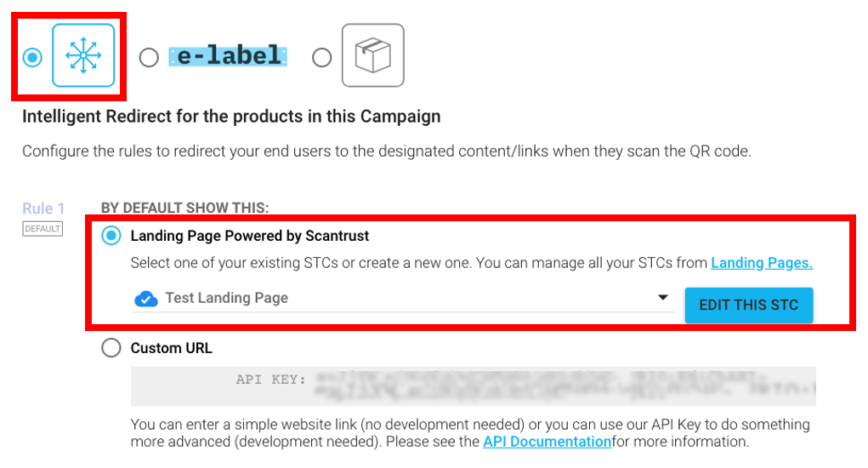Click the e-label logo
Viewport: 868px width, 468px height.
click(228, 57)
